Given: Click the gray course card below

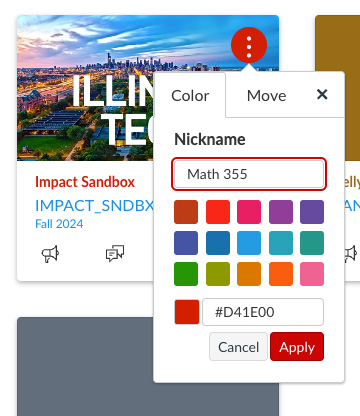Looking at the screenshot, I should coord(85,367).
